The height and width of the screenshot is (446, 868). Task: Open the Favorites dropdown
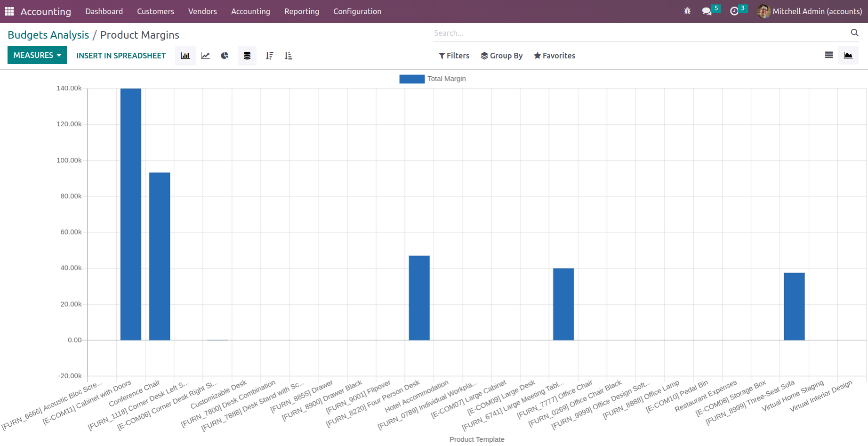click(554, 56)
